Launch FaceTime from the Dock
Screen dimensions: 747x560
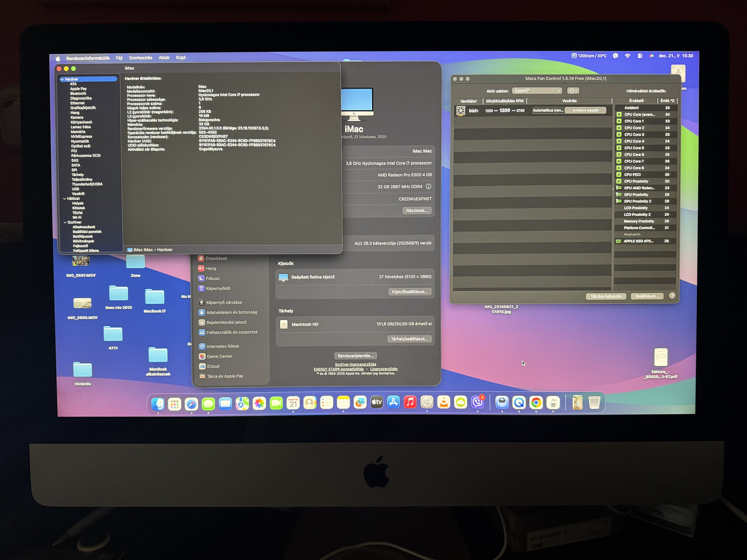[276, 403]
